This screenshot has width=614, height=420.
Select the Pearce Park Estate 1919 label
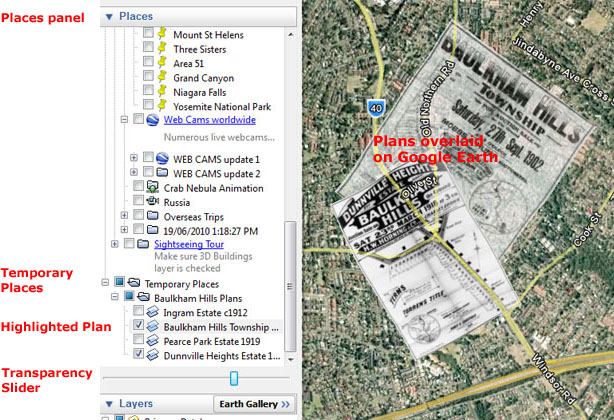[212, 341]
